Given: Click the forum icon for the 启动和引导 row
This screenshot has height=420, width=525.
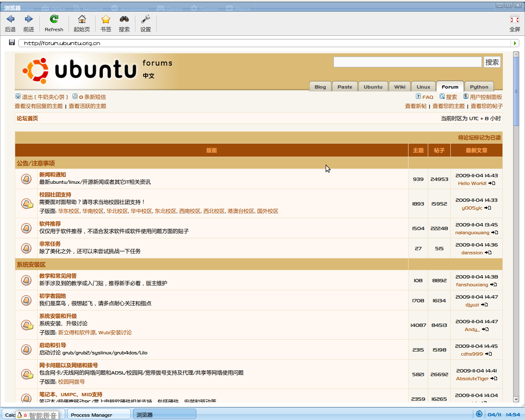Looking at the screenshot, I should point(26,349).
